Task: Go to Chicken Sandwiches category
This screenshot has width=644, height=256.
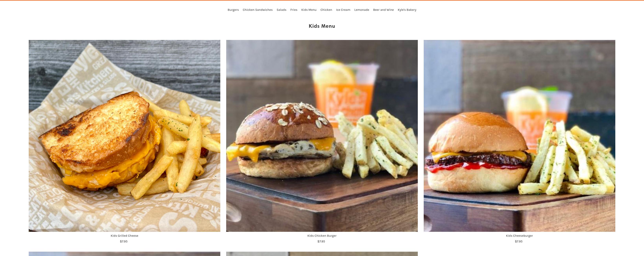Action: (x=257, y=10)
